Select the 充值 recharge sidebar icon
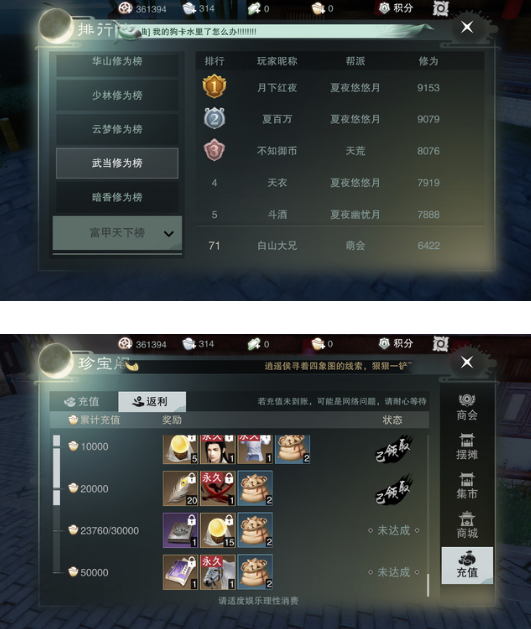531x629 pixels. coord(467,565)
